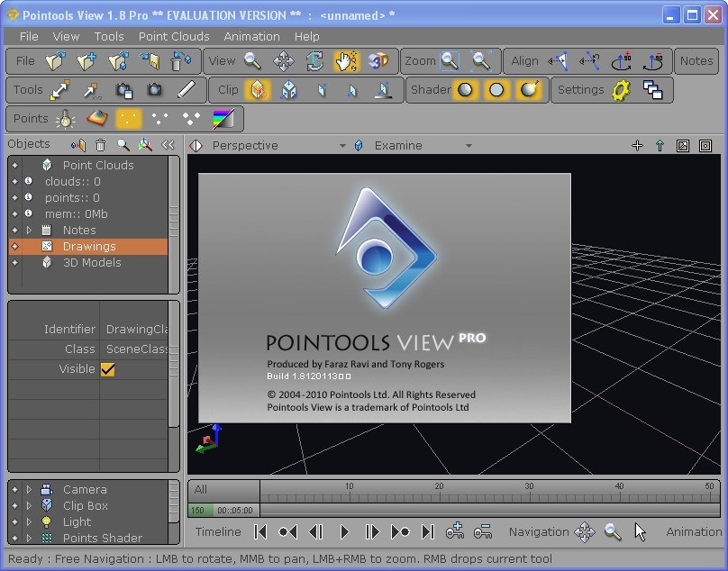
Task: Jump to timeline start button
Action: pyautogui.click(x=260, y=532)
